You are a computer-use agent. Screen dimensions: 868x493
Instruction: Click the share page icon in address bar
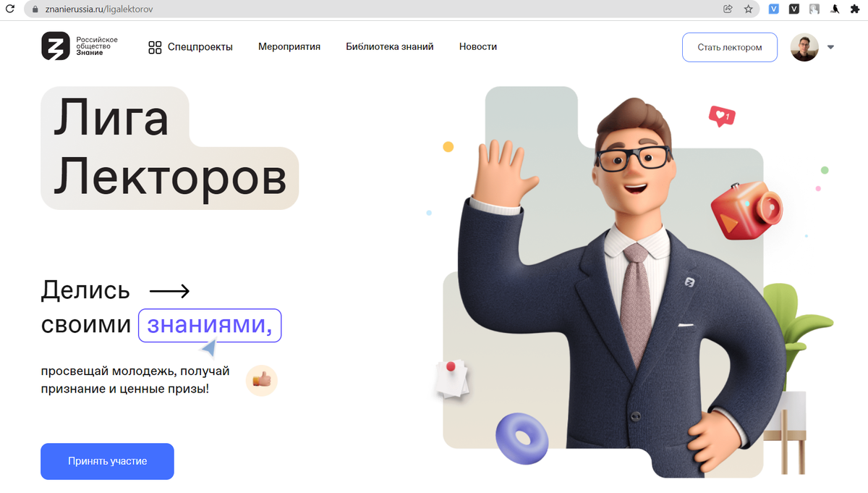coord(728,9)
